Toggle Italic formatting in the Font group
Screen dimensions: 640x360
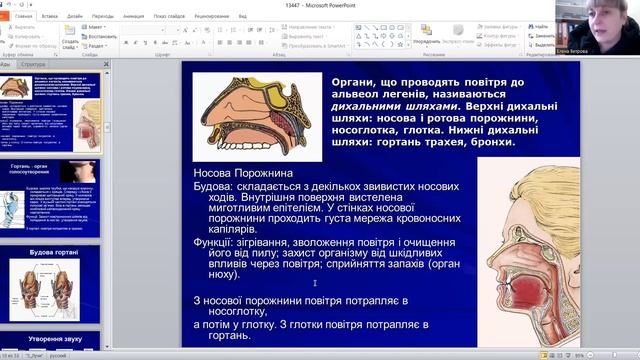click(x=136, y=42)
